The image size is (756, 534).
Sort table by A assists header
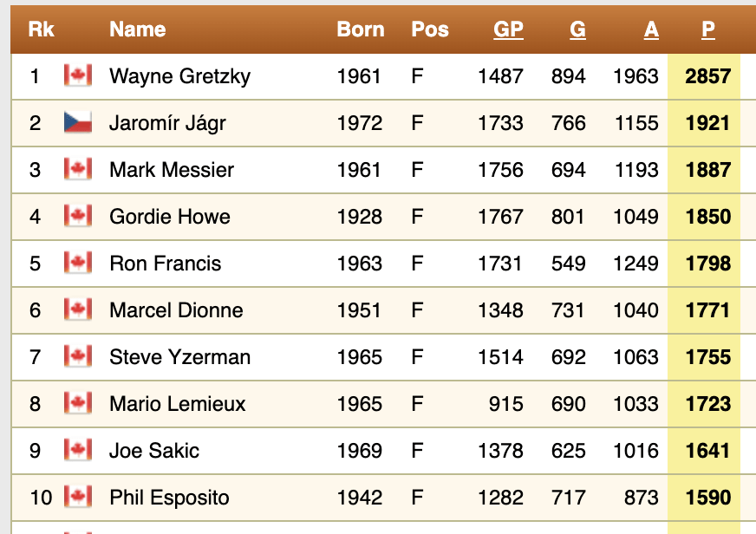coord(651,29)
